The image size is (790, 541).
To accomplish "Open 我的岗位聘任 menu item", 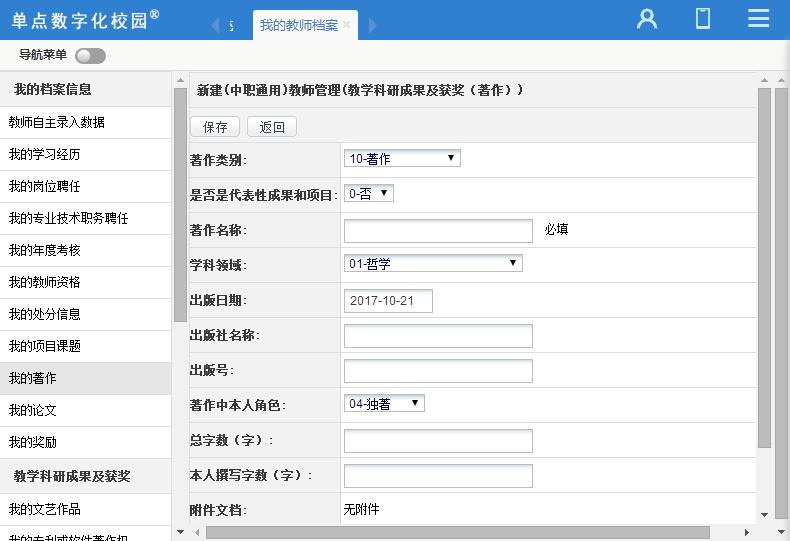I will click(86, 186).
